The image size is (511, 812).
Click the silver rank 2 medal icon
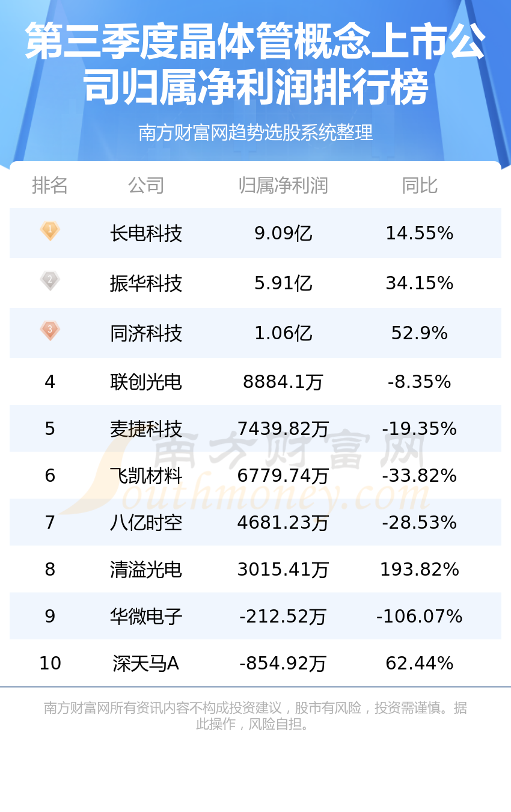click(x=50, y=281)
